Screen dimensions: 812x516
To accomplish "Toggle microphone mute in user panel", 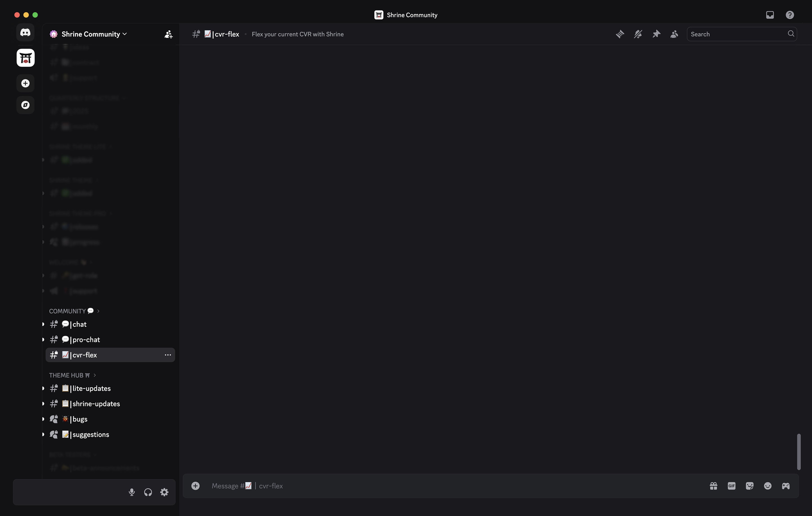I will pos(132,492).
